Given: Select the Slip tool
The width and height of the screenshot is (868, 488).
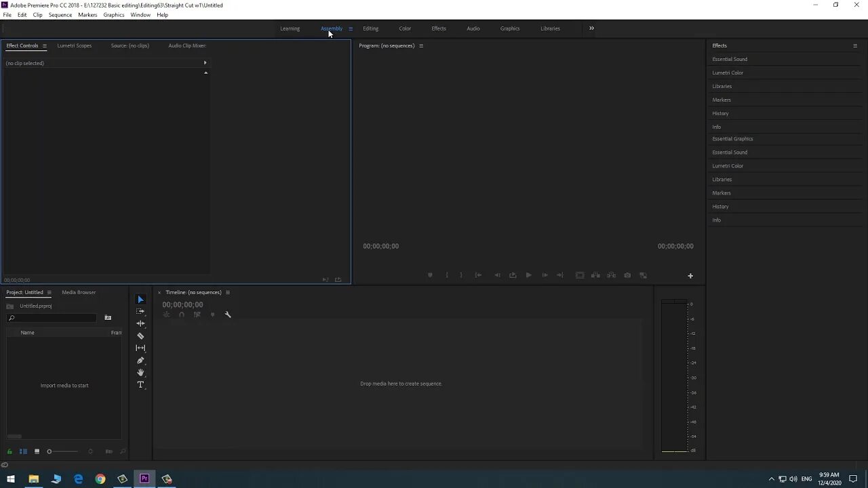Looking at the screenshot, I should coord(140,348).
